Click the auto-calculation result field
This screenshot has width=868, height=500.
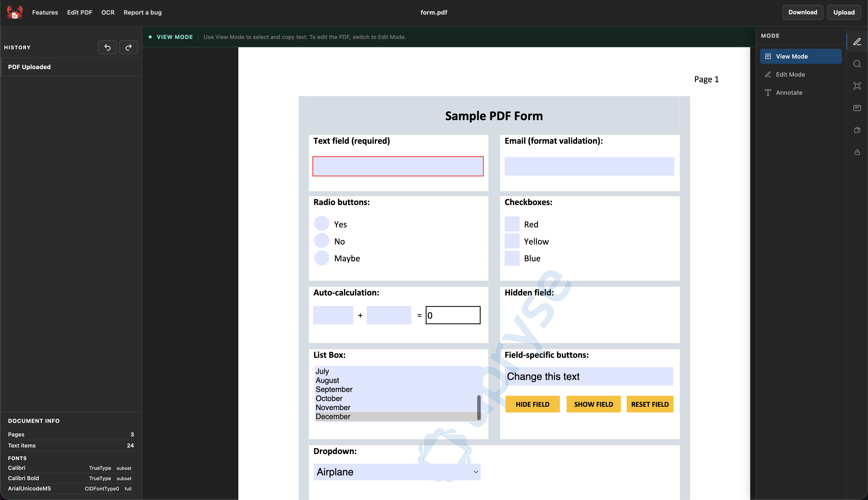[x=453, y=315]
